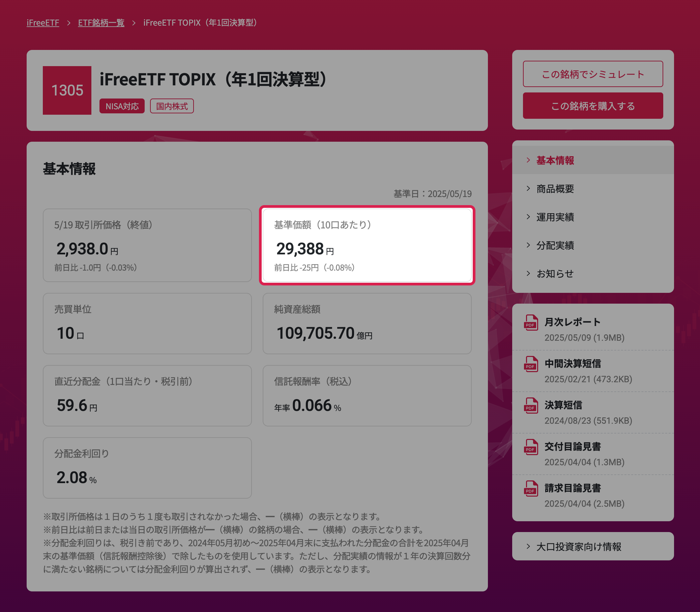Image resolution: width=700 pixels, height=612 pixels.
Task: Open the 交付目論見書 document link
Action: [x=572, y=446]
